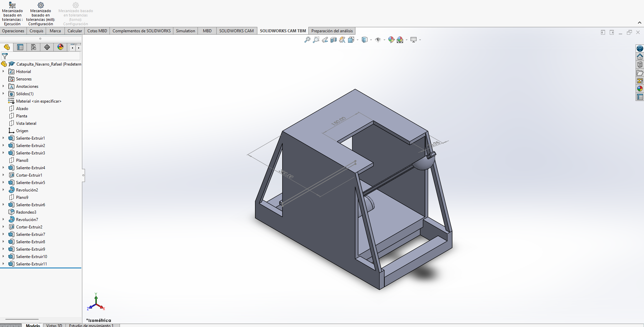
Task: Activate Zoom to Area tool
Action: pyautogui.click(x=316, y=40)
